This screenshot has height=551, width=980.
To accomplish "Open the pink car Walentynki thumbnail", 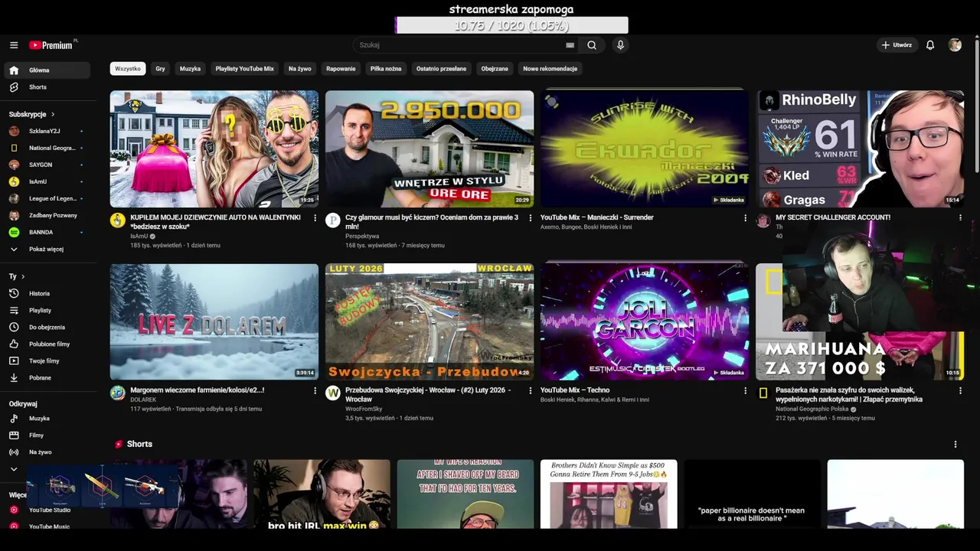I will pos(214,149).
